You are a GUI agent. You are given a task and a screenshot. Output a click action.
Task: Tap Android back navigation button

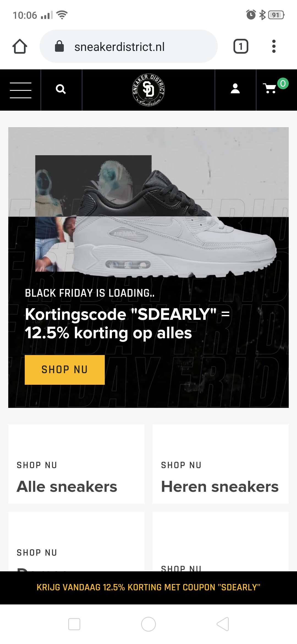click(x=223, y=624)
